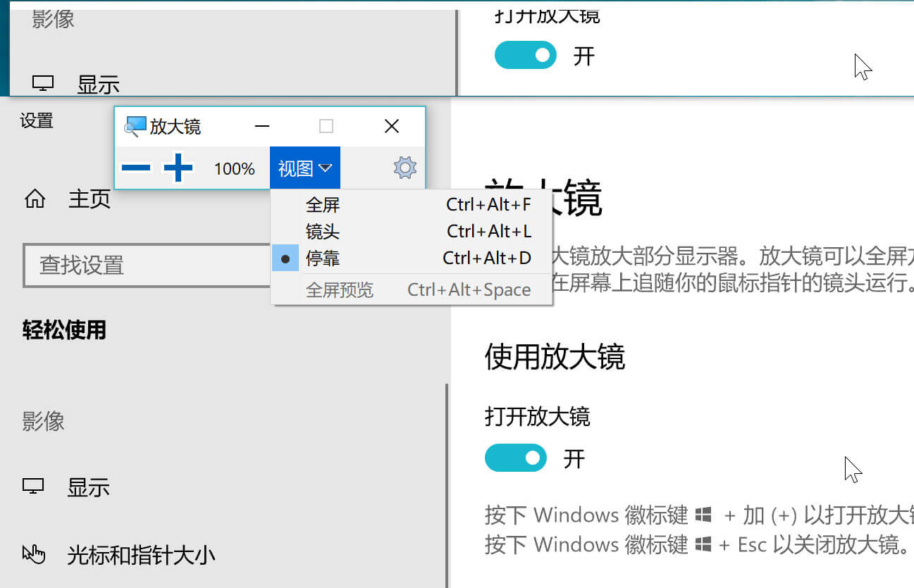The height and width of the screenshot is (588, 914).
Task: Toggle the 打开放大镜 switch in the docked view
Action: [x=526, y=55]
